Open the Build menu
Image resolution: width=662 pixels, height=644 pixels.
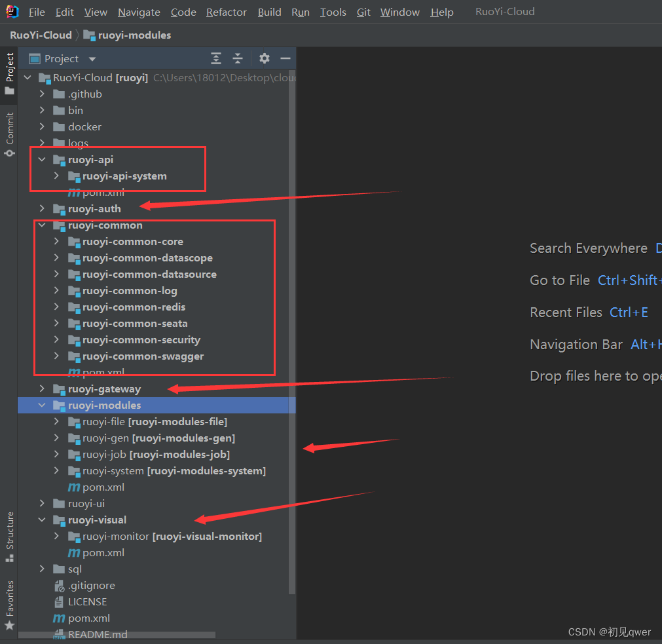click(x=269, y=12)
